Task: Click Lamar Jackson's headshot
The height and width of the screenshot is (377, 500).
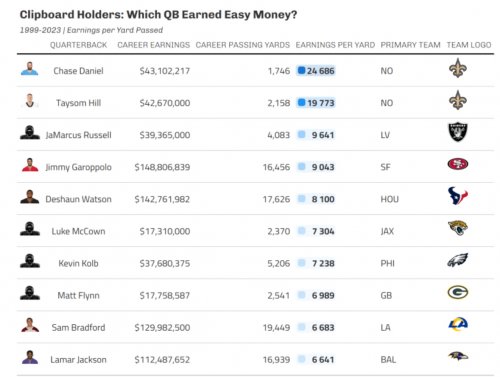Action: [30, 357]
